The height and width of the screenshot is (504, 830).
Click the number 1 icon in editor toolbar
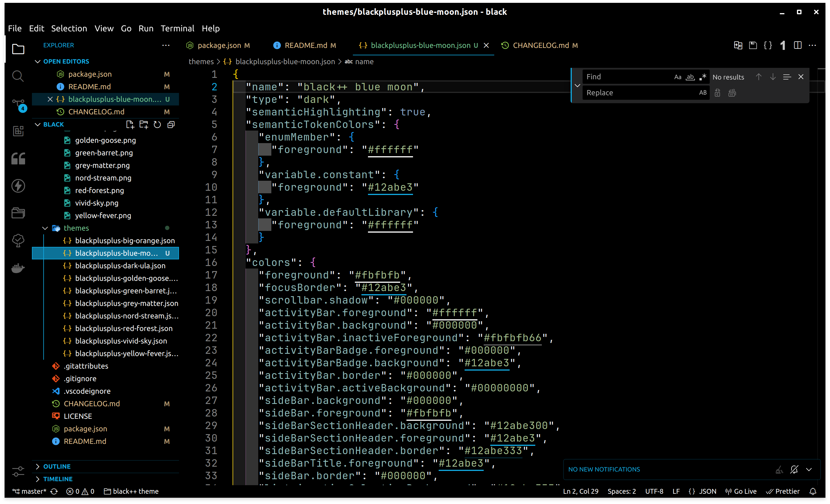783,45
